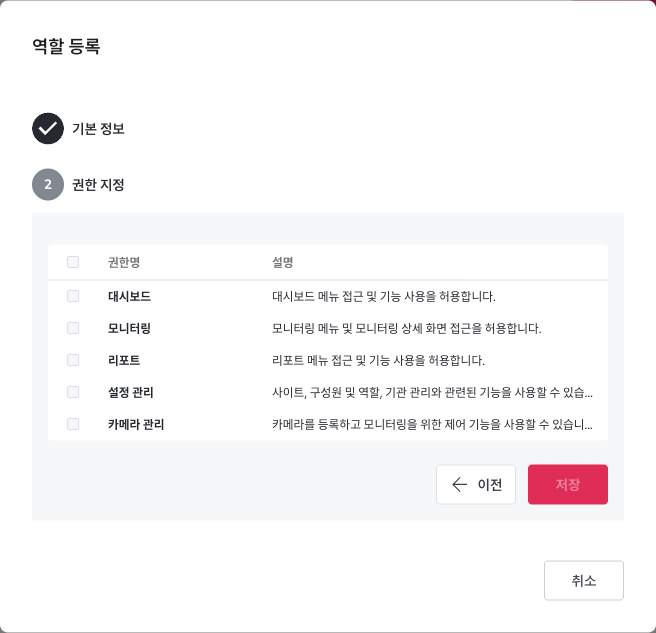Screen dimensions: 656x633
Task: Click the 모니터링 description text
Action: tap(406, 328)
